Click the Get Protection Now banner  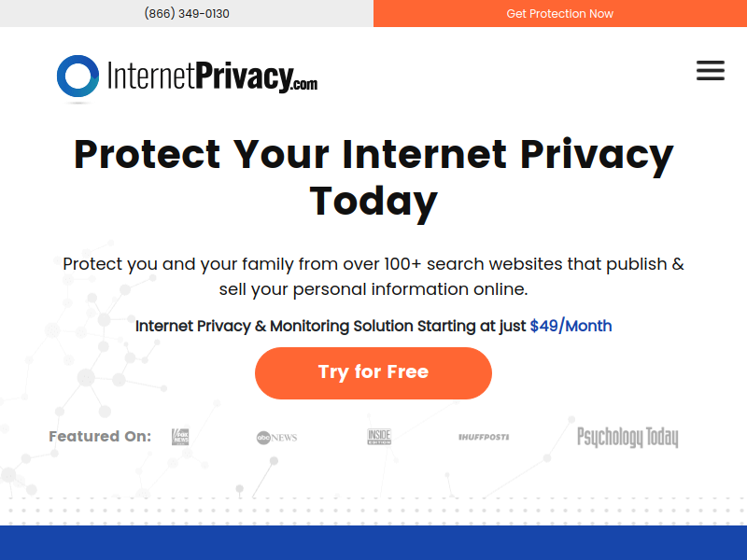click(x=559, y=13)
